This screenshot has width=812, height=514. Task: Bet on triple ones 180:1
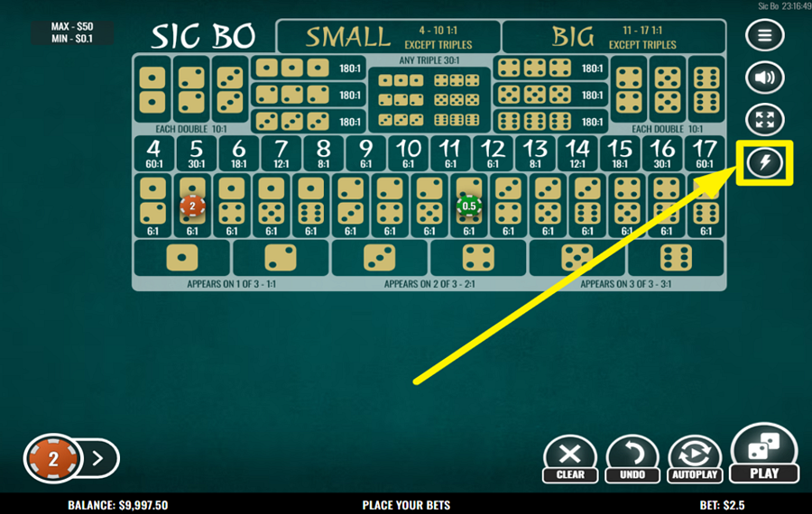(309, 68)
